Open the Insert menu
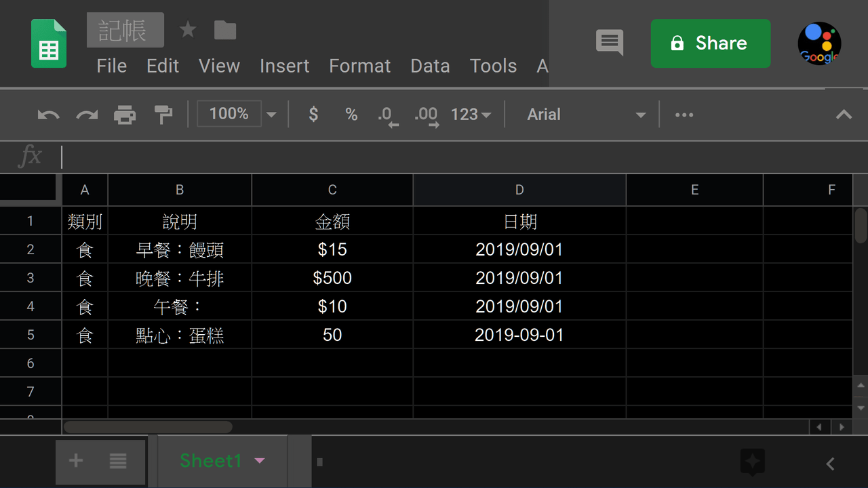This screenshot has height=488, width=868. coord(284,66)
